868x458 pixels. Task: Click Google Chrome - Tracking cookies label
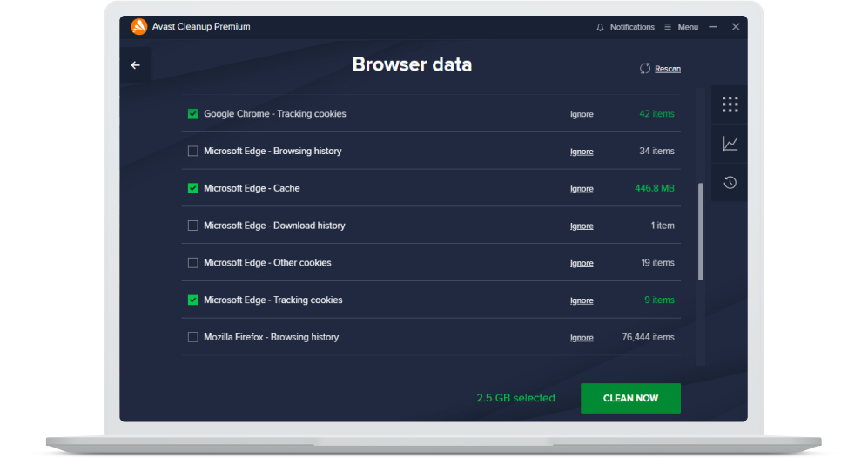[x=275, y=113]
